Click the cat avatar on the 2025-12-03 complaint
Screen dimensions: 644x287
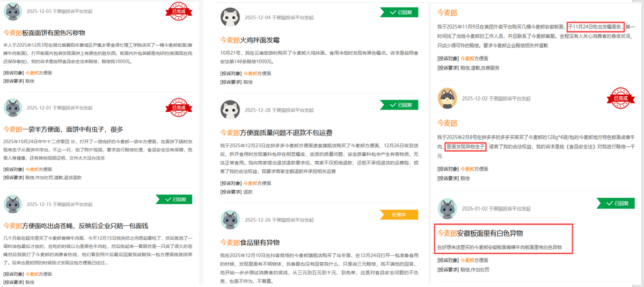tap(13, 11)
